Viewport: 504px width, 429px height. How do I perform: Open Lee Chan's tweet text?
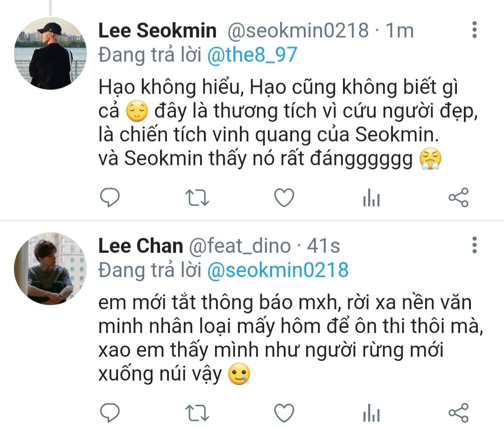[x=291, y=339]
